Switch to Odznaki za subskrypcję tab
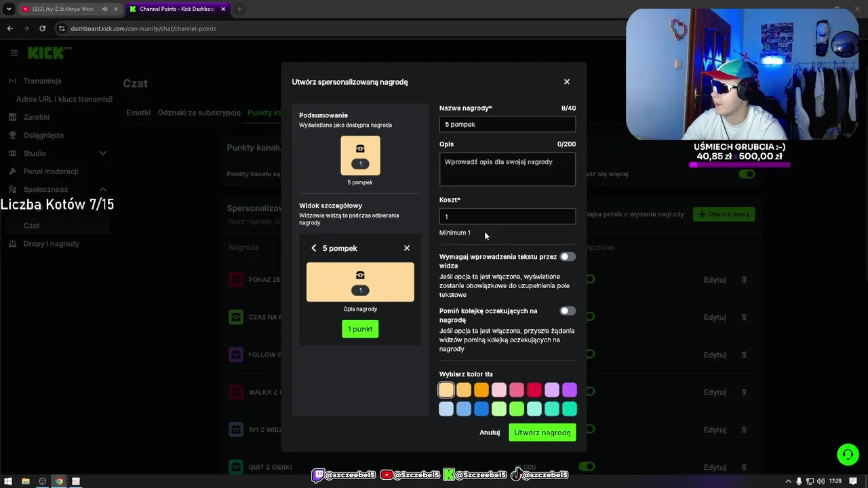 pyautogui.click(x=199, y=113)
